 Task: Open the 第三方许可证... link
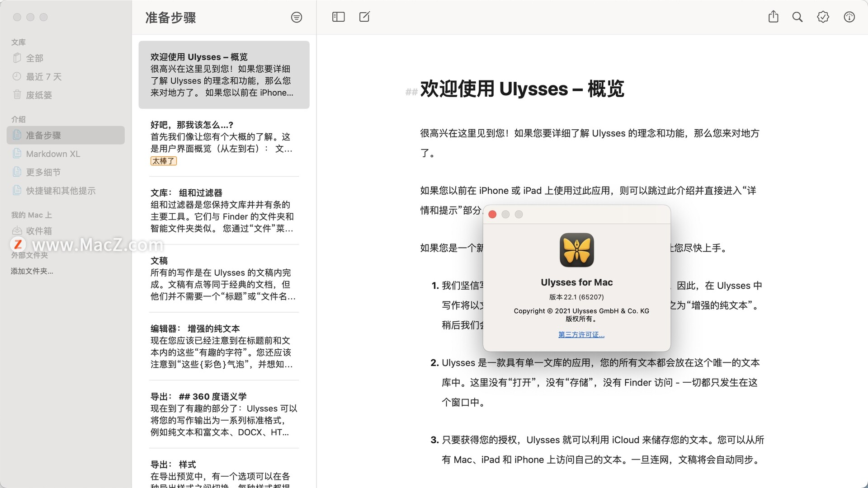coord(581,334)
